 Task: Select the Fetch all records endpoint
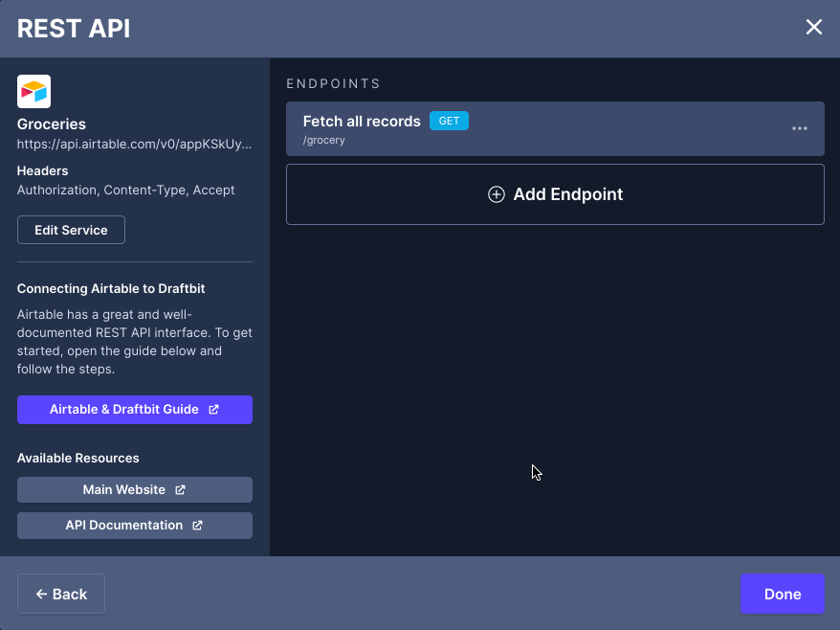[x=555, y=128]
